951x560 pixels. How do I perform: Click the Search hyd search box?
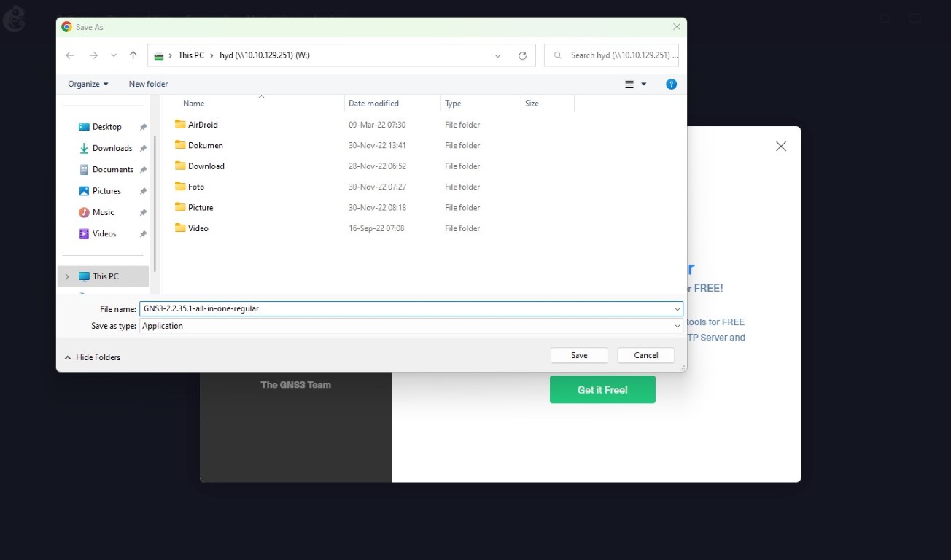click(x=612, y=55)
